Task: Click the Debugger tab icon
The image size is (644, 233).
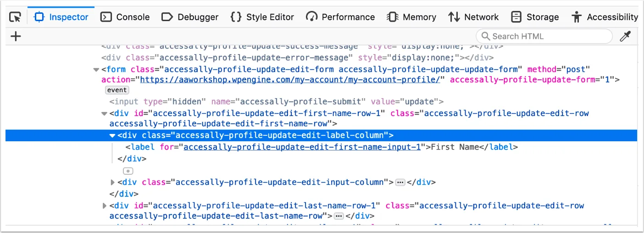Action: click(167, 17)
